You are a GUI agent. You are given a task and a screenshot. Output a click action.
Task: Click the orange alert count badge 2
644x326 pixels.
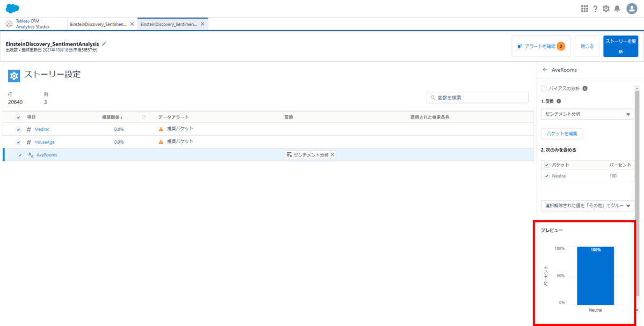(x=561, y=47)
